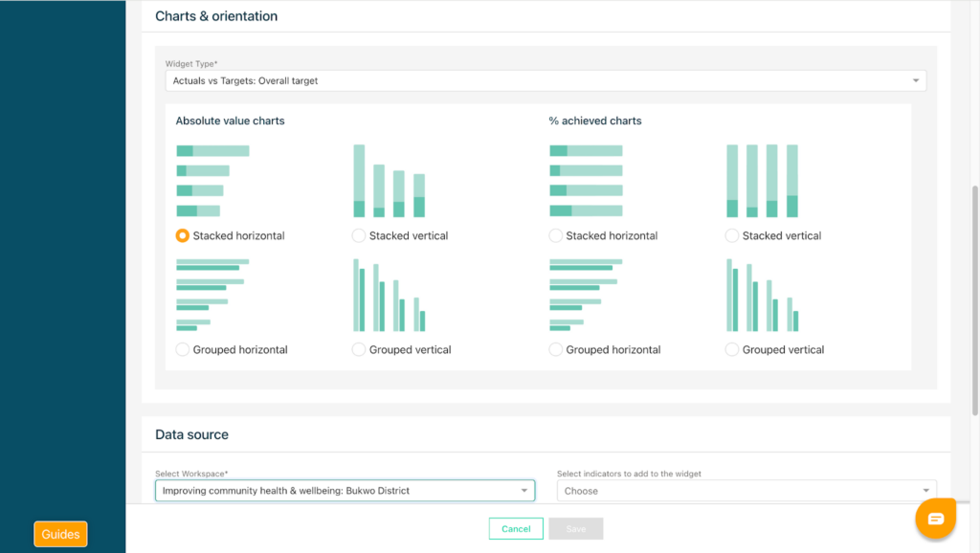Image resolution: width=980 pixels, height=553 pixels.
Task: Open the orange chat support icon
Action: click(935, 519)
